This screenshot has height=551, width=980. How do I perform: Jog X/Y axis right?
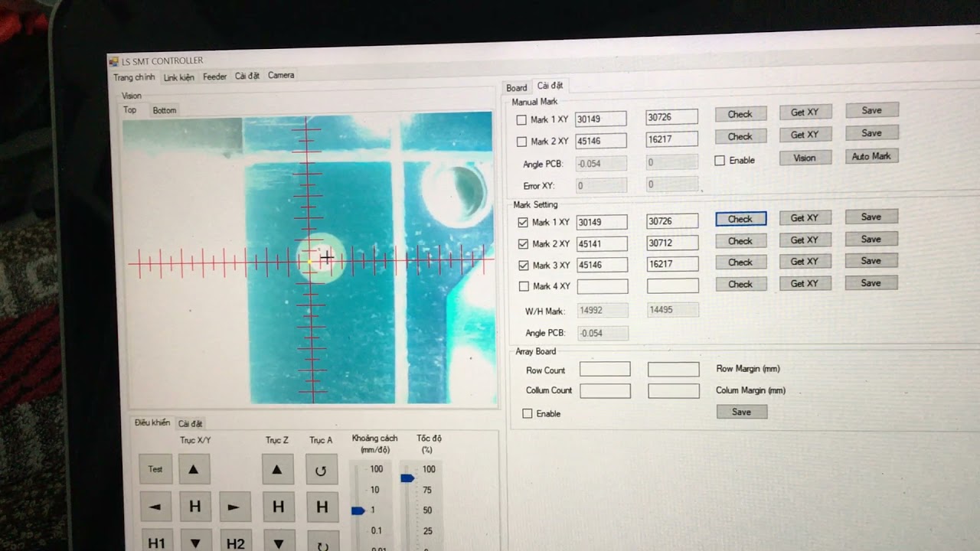(x=234, y=507)
